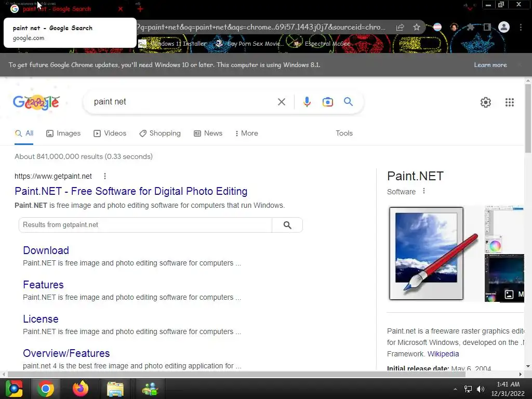
Task: Click down arrow of vertical scrollbar
Action: (x=528, y=366)
